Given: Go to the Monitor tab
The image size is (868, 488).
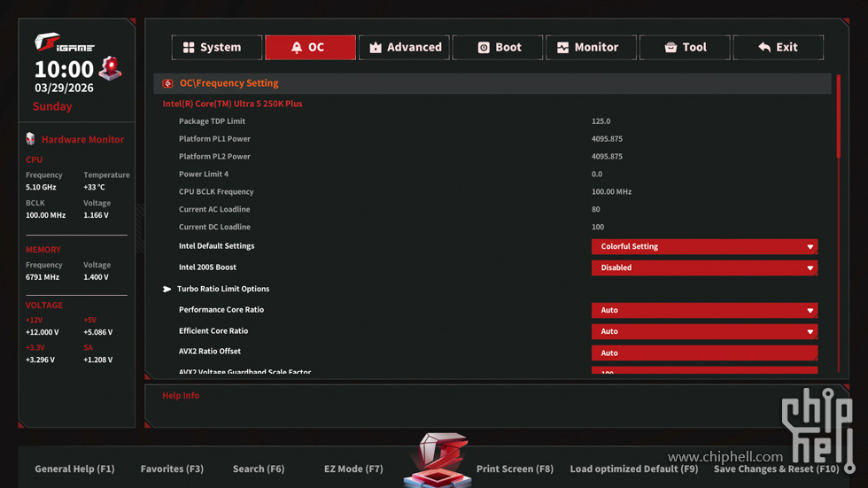Looking at the screenshot, I should point(591,47).
